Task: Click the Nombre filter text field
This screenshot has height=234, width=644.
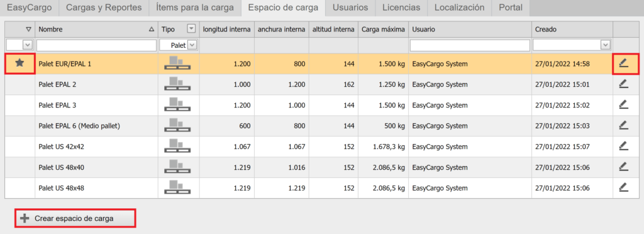Action: point(96,45)
